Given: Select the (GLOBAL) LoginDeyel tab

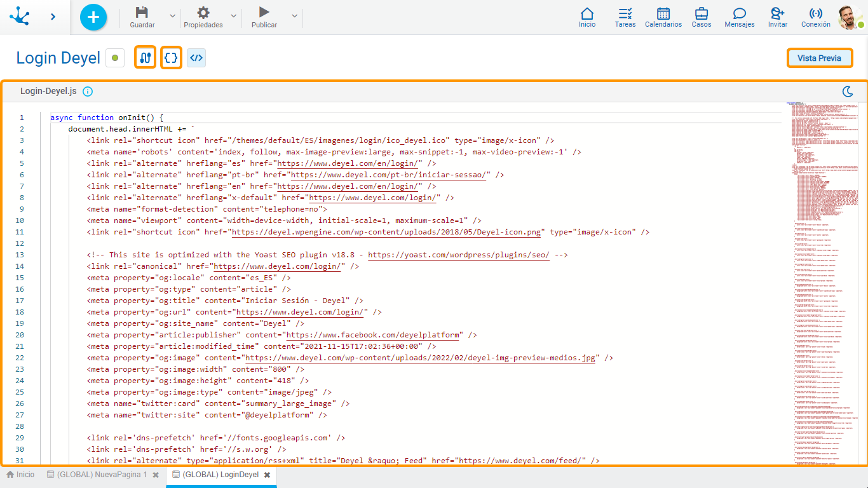Looking at the screenshot, I should pyautogui.click(x=215, y=475).
